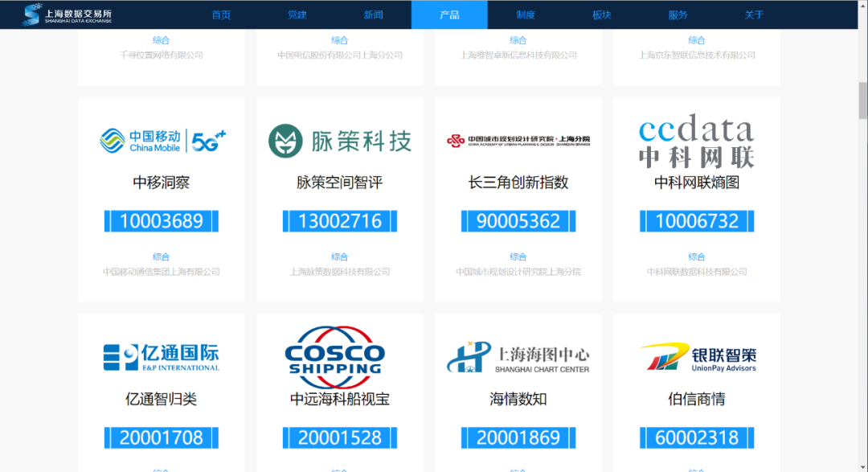Viewport: 868px width, 472px height.
Task: Click 综合 tag above 上海京东智联信息技术有限公司
Action: [697, 40]
